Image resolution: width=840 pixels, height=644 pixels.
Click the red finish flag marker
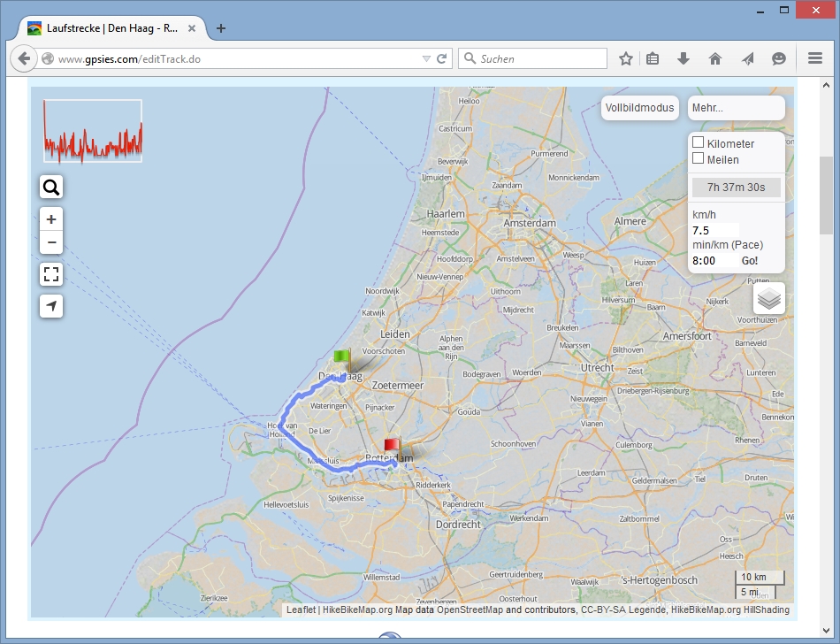tap(392, 446)
